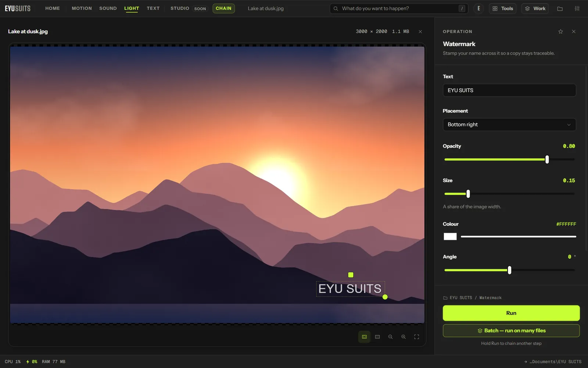The height and width of the screenshot is (368, 588).
Task: Click the colour brightness slider bar
Action: pos(518,237)
